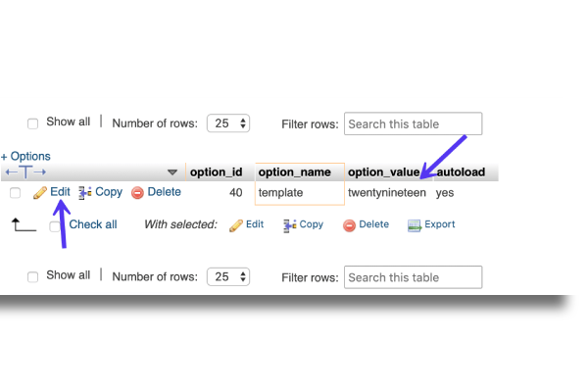Tick the Check all checkbox

[55, 226]
